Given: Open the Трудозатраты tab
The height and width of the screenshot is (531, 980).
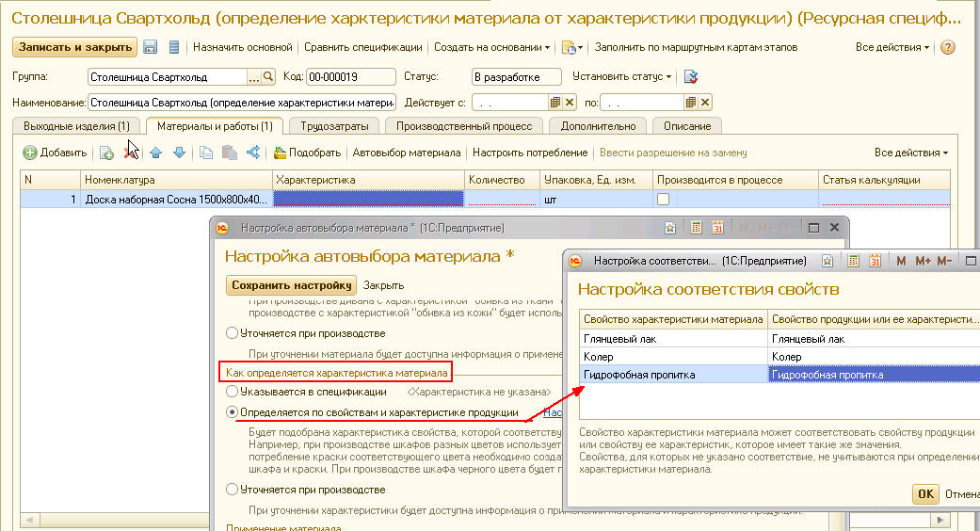Looking at the screenshot, I should coord(334,126).
